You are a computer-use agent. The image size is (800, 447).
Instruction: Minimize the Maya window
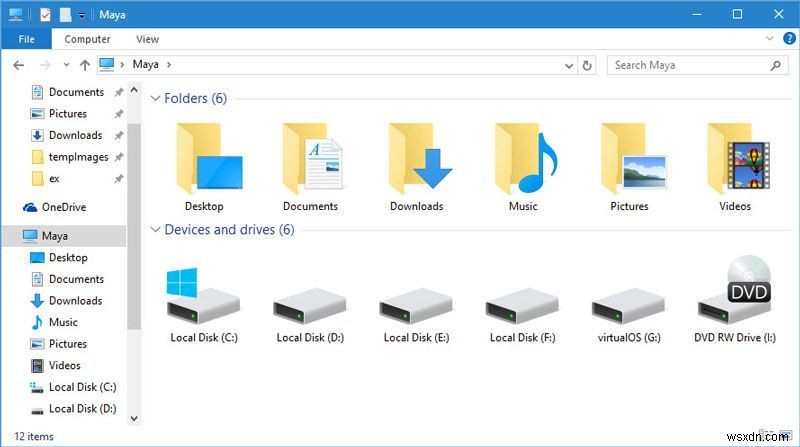(697, 14)
